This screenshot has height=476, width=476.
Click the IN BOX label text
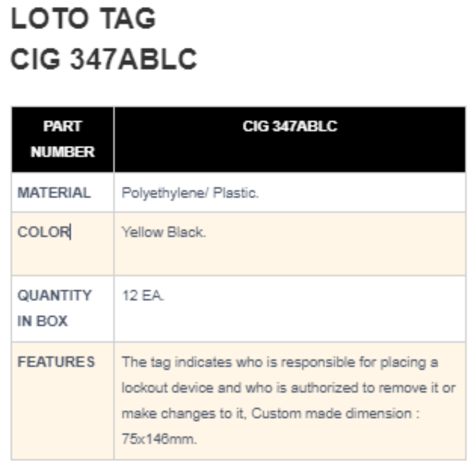(x=43, y=321)
